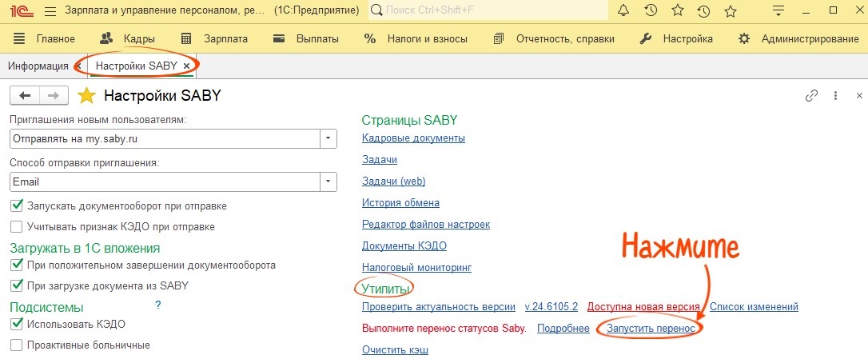Click the blue question mark help icon
Image resolution: width=868 pixels, height=359 pixels.
click(x=158, y=305)
